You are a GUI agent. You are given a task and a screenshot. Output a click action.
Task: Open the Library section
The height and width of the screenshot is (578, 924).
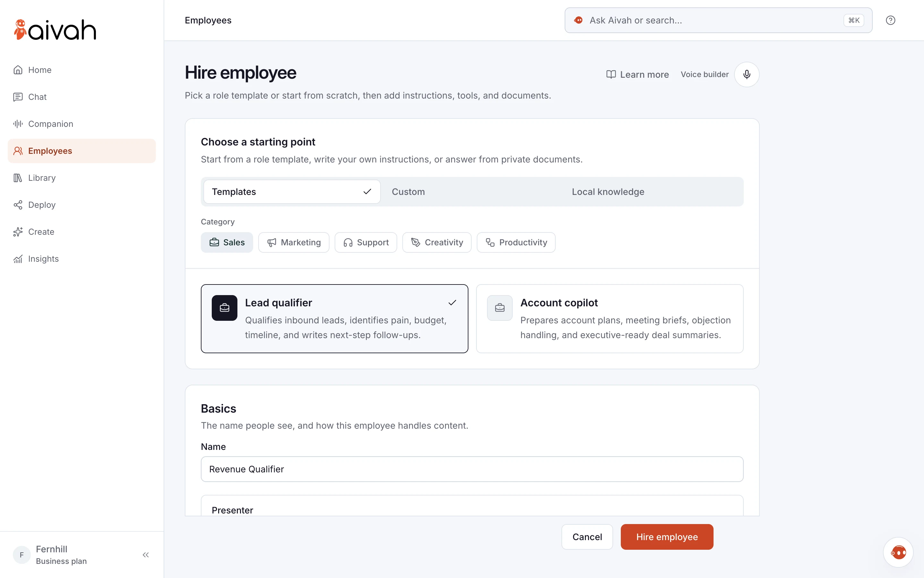82,178
